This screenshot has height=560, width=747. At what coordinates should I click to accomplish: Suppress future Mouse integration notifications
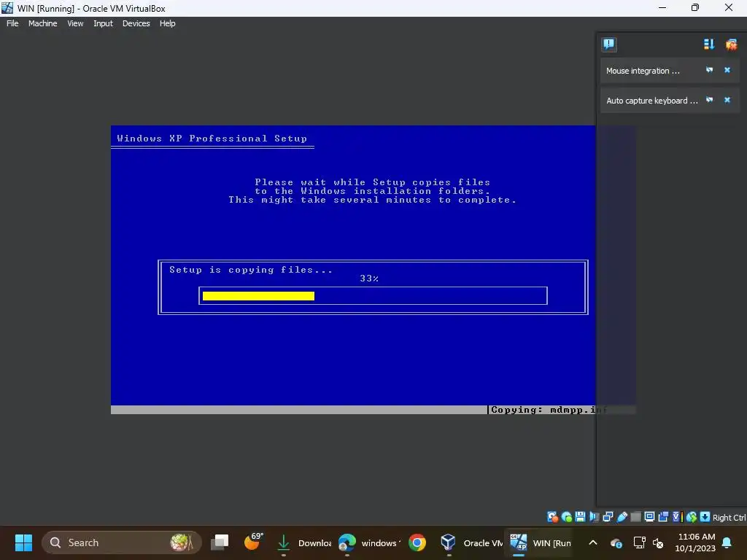709,70
